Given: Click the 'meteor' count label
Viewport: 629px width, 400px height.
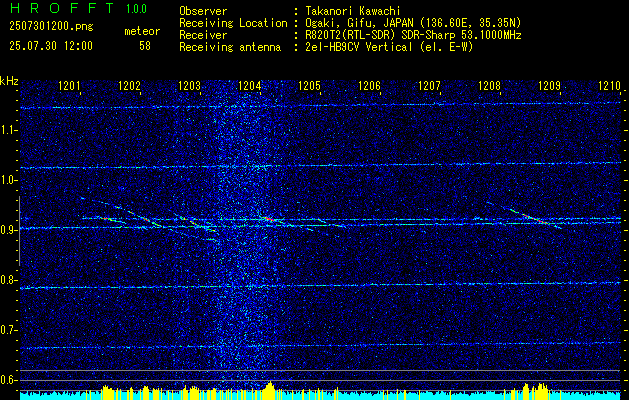Looking at the screenshot, I should point(142,31).
